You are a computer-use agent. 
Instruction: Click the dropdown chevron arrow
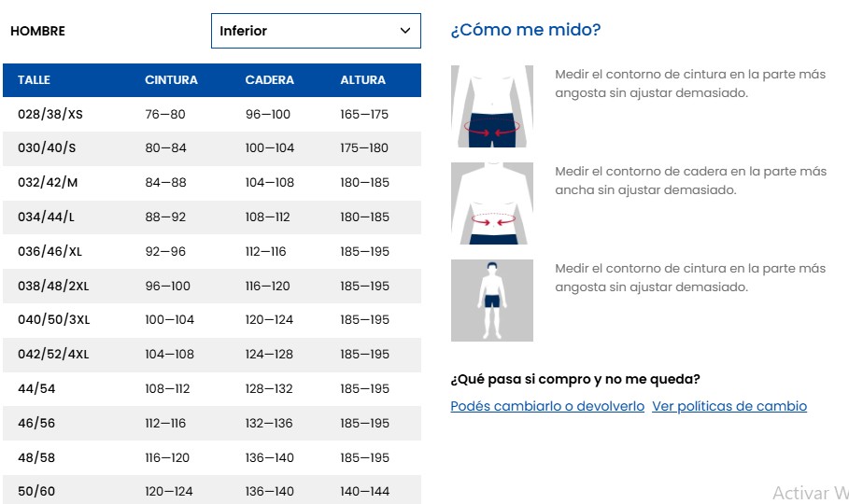405,31
